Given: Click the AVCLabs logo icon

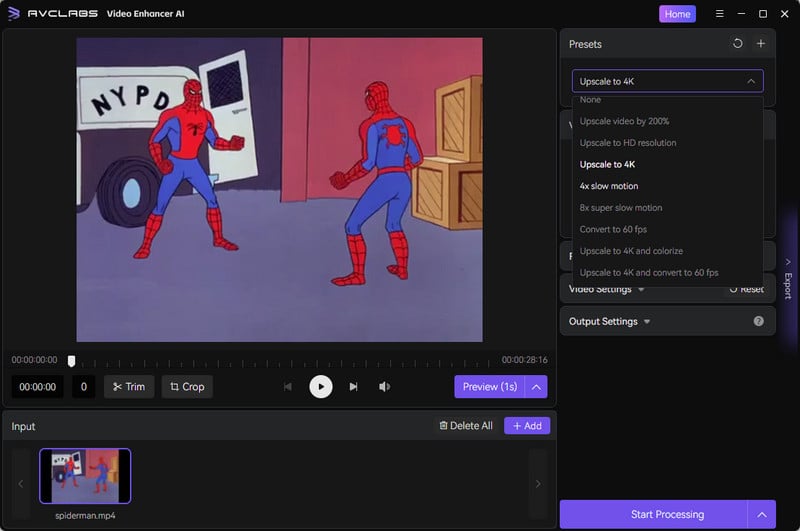Looking at the screenshot, I should [x=14, y=13].
